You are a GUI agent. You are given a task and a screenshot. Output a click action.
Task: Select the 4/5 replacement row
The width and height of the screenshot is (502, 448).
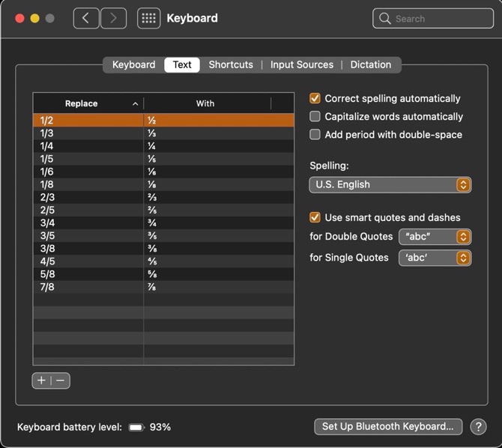(x=163, y=261)
